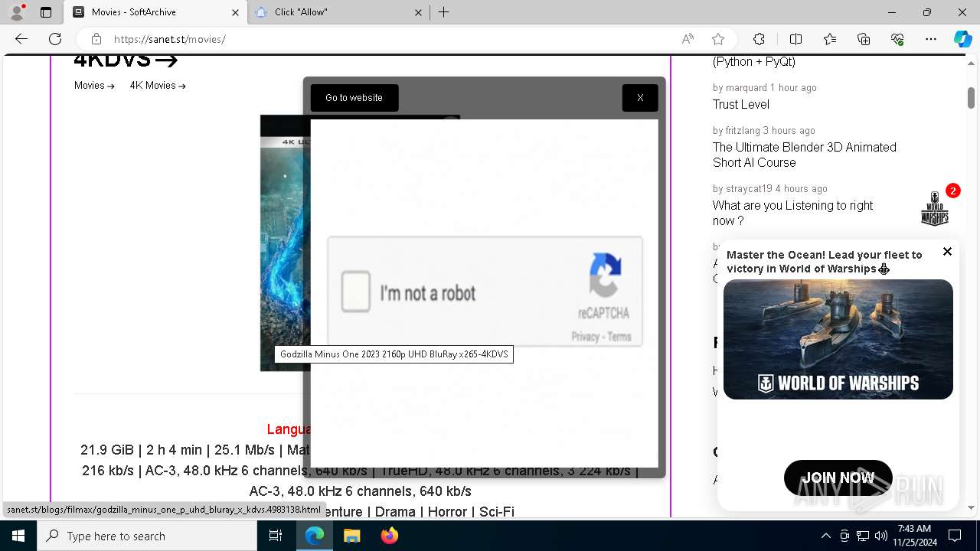Open File Explorer from taskbar
Screen dimensions: 980x551
(x=351, y=536)
